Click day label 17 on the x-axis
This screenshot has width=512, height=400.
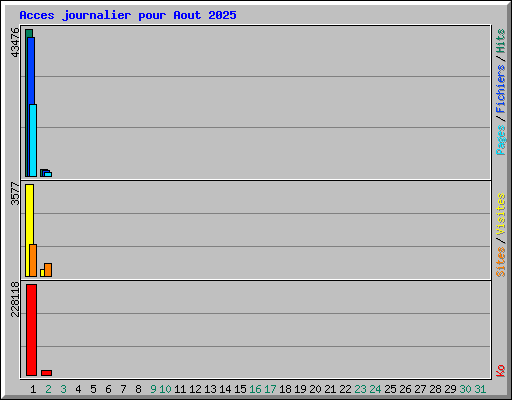[270, 389]
